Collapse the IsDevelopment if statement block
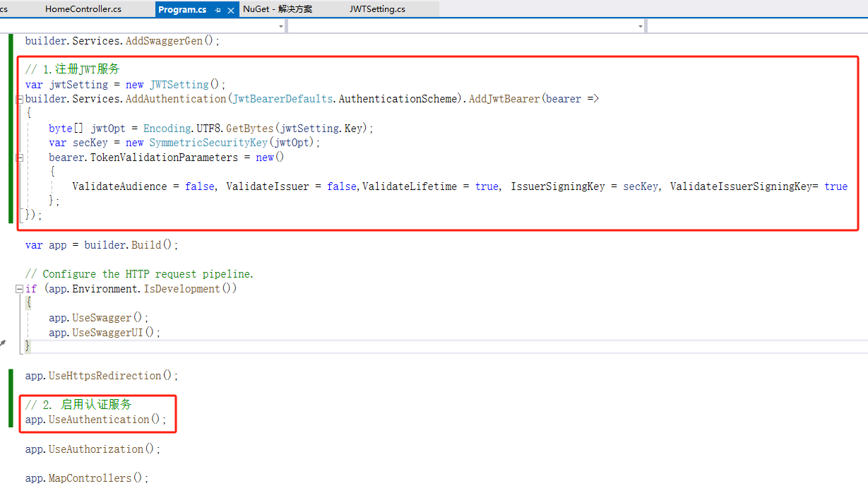This screenshot has height=498, width=868. (19, 288)
